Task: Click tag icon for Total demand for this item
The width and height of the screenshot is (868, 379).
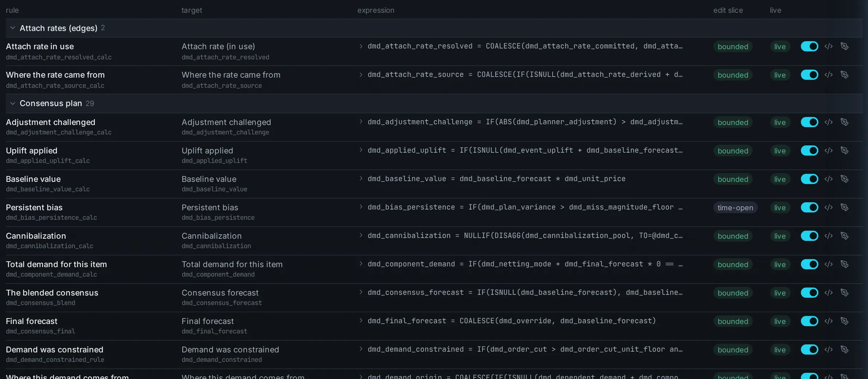Action: point(844,264)
